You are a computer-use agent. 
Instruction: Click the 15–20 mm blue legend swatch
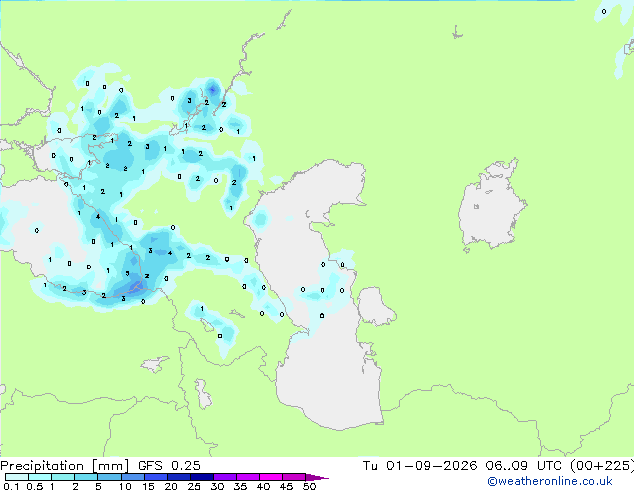click(156, 477)
